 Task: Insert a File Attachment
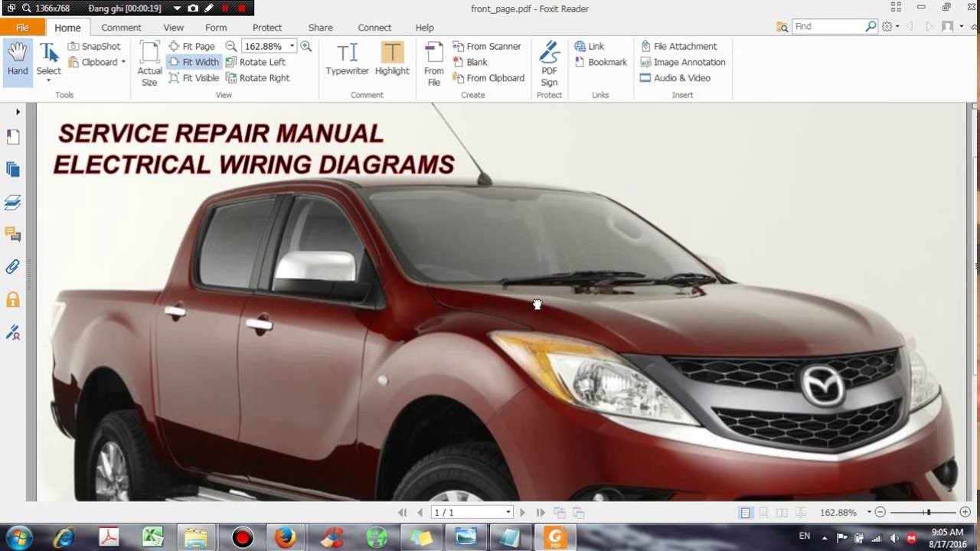pos(678,46)
